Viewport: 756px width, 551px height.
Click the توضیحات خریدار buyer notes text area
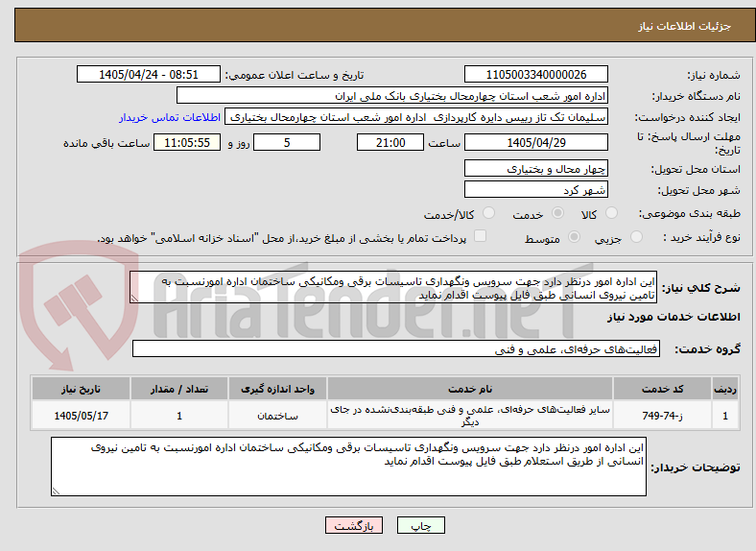[x=348, y=467]
